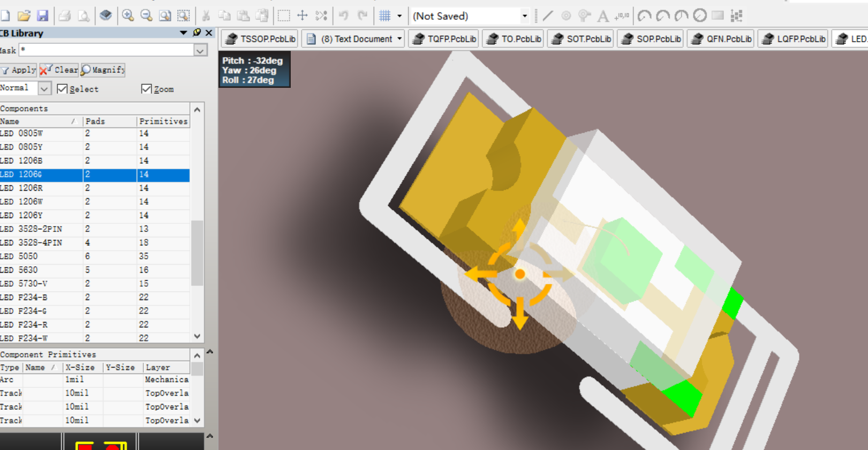Select the Place Fill rectangle tool

coord(718,16)
